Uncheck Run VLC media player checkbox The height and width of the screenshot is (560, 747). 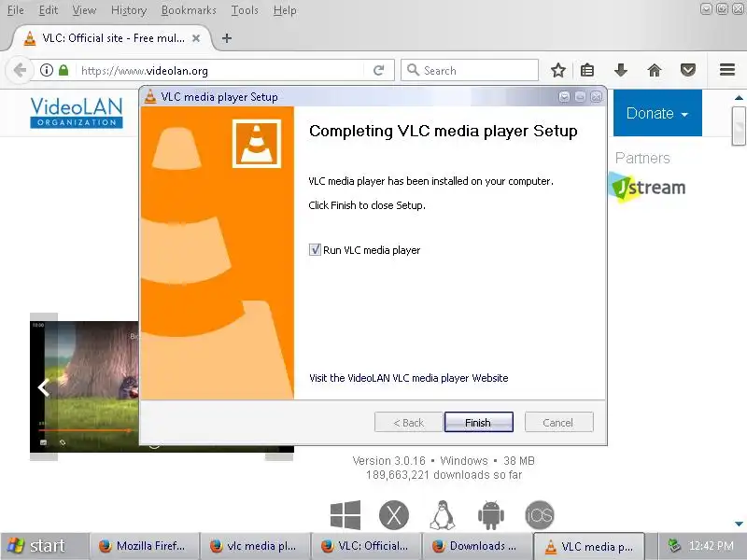[315, 249]
